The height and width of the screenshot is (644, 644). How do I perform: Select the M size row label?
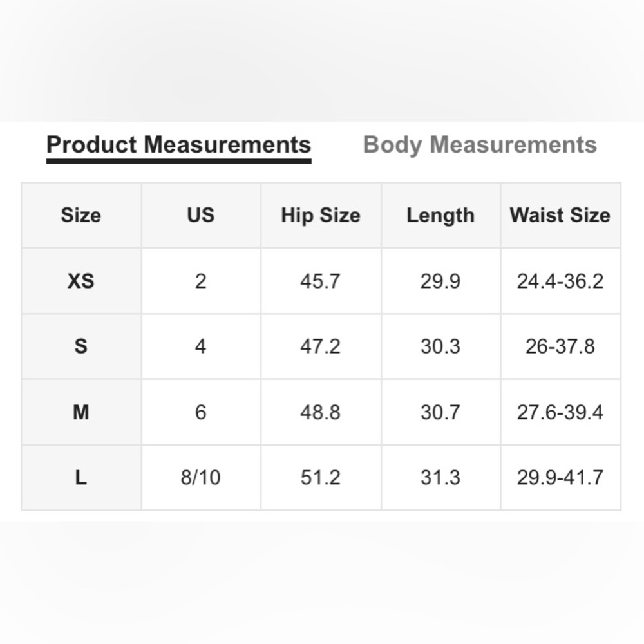[81, 412]
